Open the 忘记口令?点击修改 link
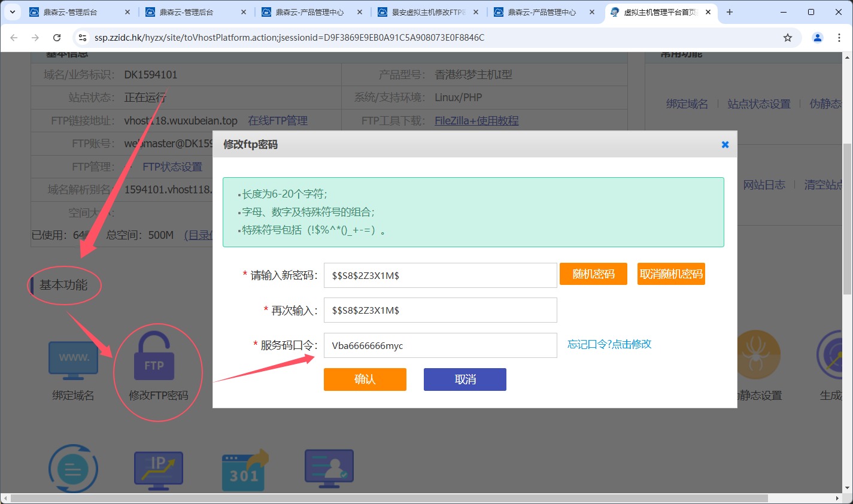This screenshot has height=504, width=853. [x=609, y=344]
